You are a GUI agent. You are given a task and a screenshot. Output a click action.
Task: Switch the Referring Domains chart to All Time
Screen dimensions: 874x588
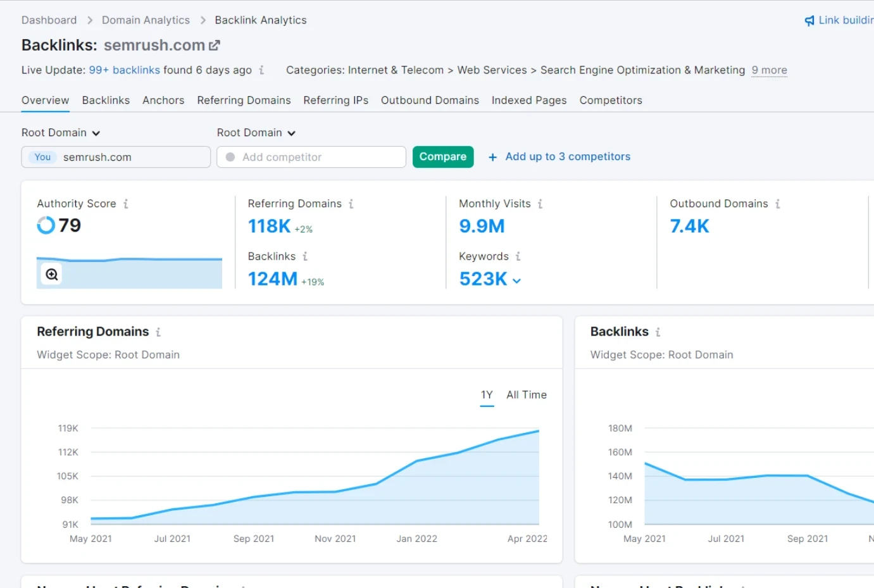coord(526,394)
